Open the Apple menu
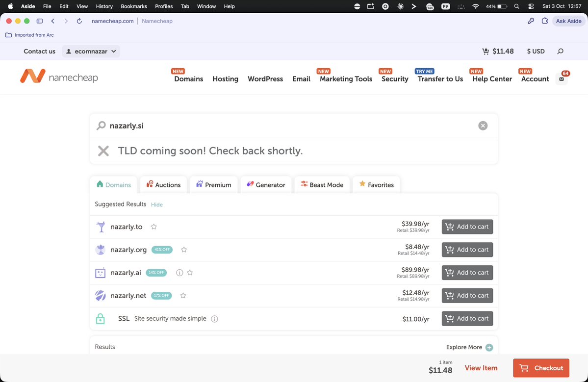This screenshot has height=382, width=588. click(10, 6)
